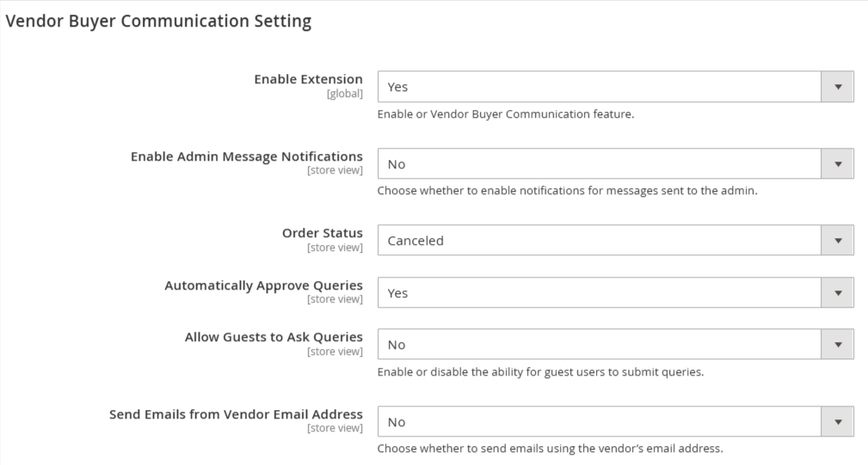Open the Order Status field showing Canceled
The height and width of the screenshot is (465, 868).
(x=616, y=241)
